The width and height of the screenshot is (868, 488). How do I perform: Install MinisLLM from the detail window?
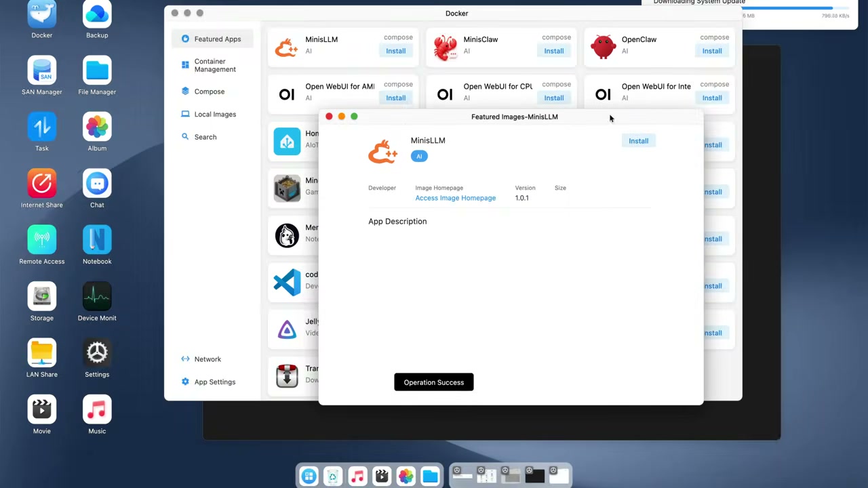pos(638,141)
